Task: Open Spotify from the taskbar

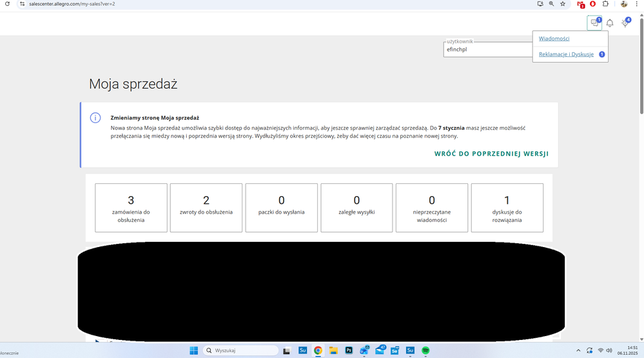Action: [425, 350]
